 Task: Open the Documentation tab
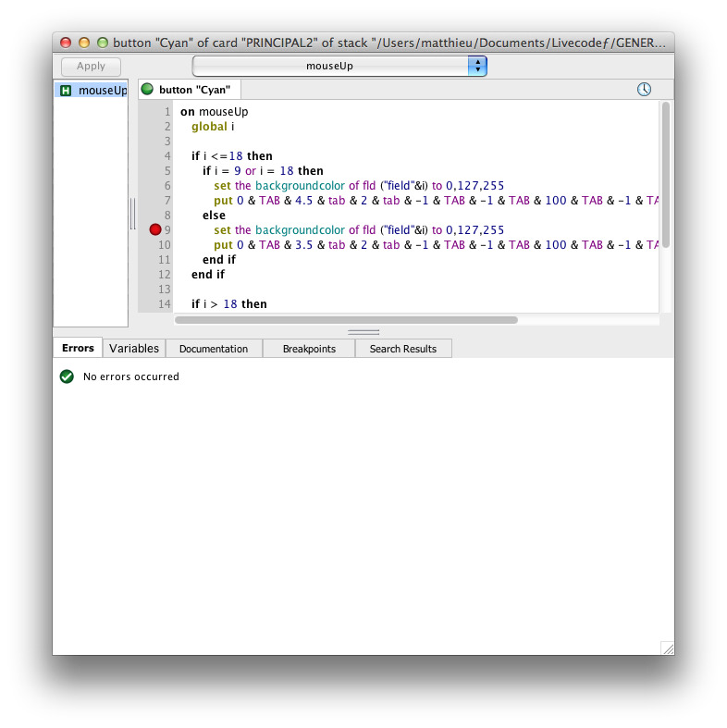pyautogui.click(x=214, y=349)
